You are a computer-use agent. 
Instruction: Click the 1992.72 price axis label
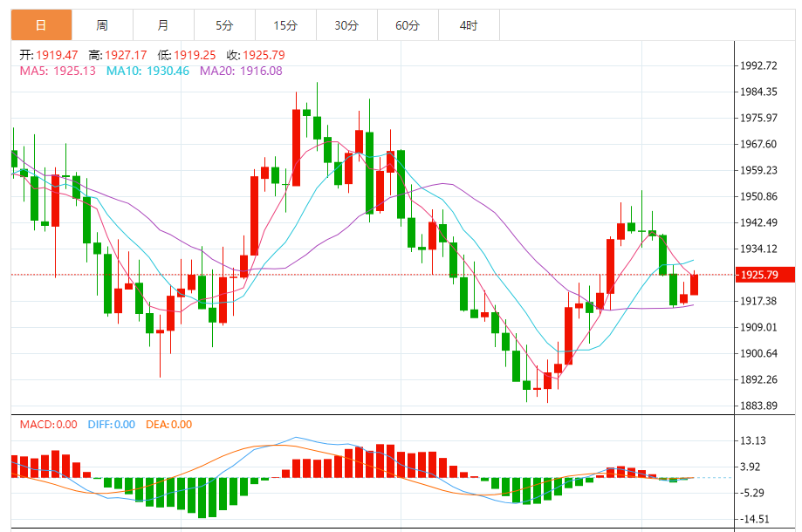pos(758,65)
